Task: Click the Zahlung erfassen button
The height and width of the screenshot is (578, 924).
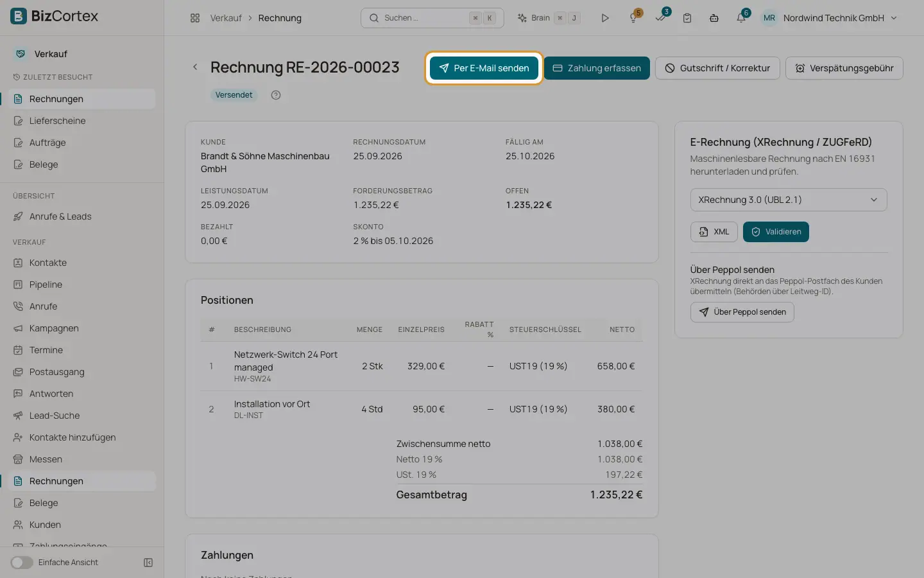Action: point(597,68)
